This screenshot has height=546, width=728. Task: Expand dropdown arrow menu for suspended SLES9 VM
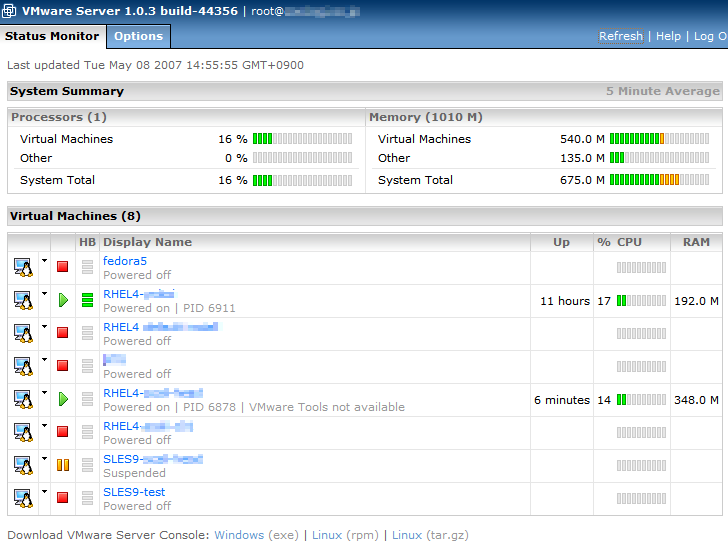45,458
